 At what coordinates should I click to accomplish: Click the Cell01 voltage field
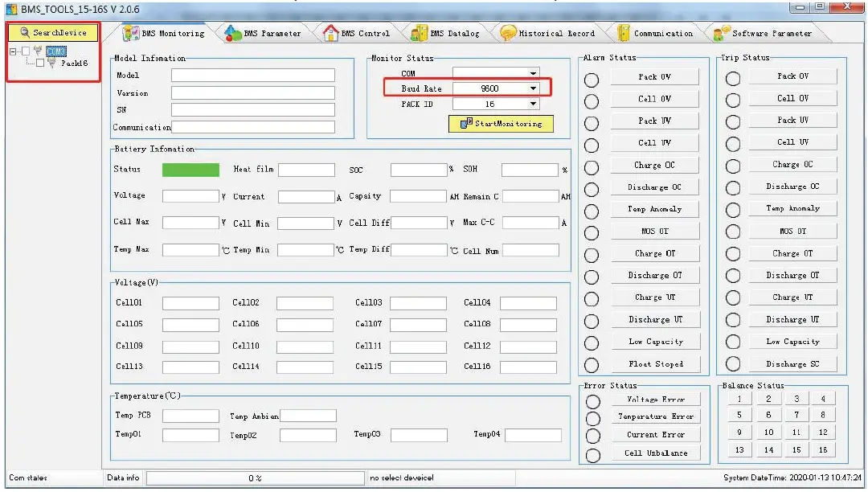tap(190, 303)
